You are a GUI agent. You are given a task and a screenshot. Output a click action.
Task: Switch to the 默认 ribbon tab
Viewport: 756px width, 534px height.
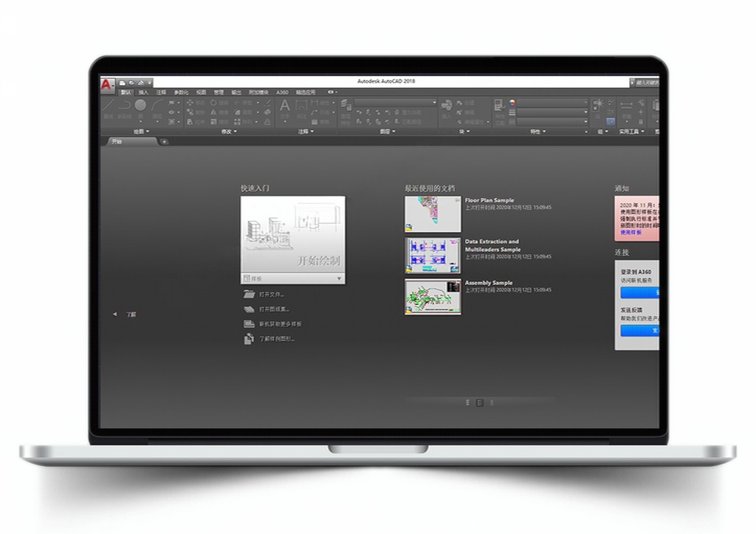(x=126, y=92)
